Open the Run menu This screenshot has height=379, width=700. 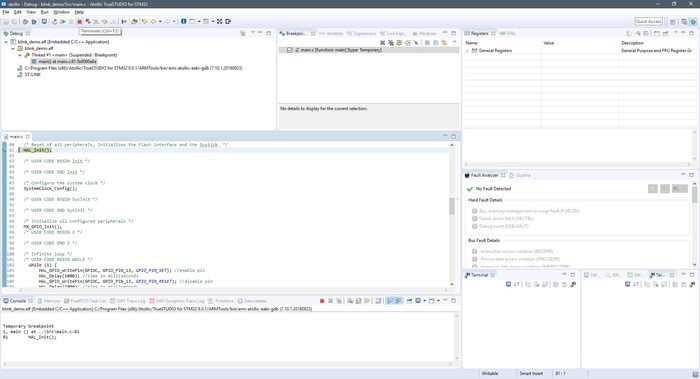pyautogui.click(x=45, y=12)
